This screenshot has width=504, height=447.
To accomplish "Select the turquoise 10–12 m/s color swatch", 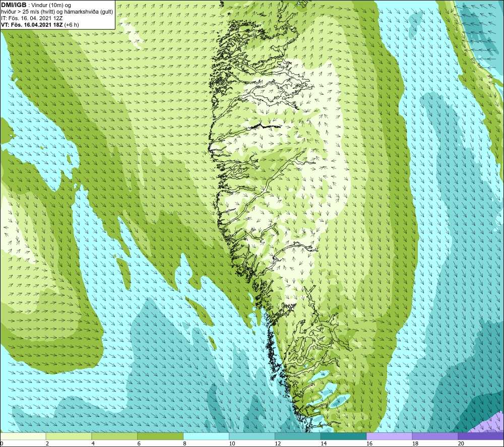I will tap(251, 436).
